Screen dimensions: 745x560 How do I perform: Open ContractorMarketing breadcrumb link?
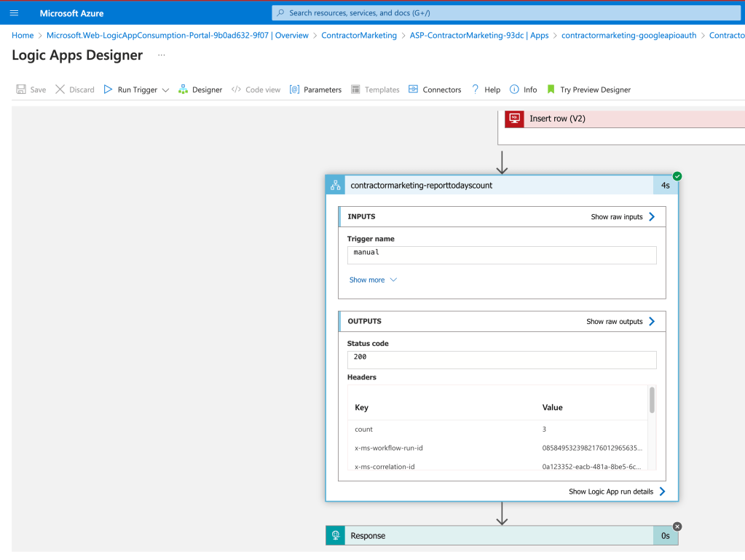pyautogui.click(x=359, y=35)
